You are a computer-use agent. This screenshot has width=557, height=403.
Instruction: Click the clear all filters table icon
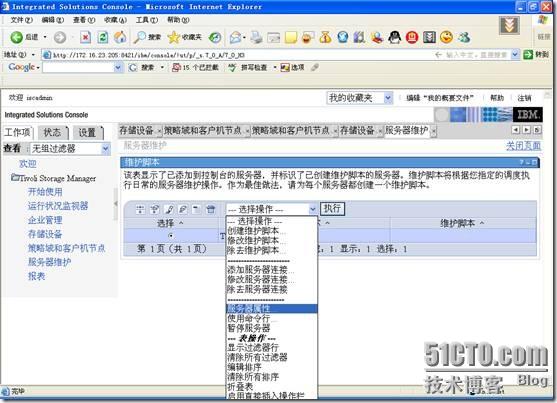click(x=155, y=209)
